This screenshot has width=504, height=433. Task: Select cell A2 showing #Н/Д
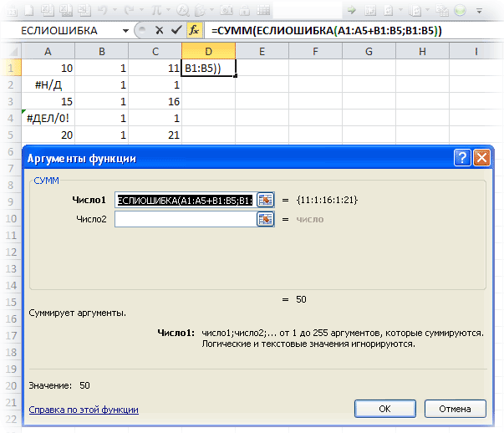tap(48, 84)
